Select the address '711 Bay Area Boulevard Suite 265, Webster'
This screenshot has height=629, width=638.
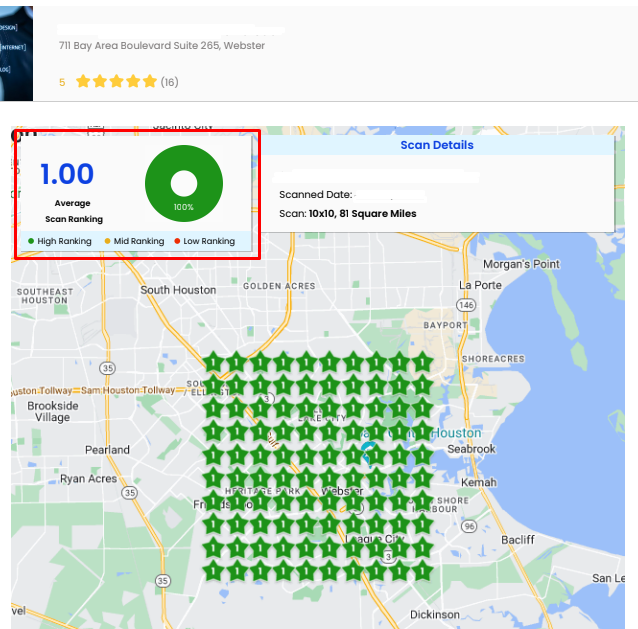click(162, 46)
